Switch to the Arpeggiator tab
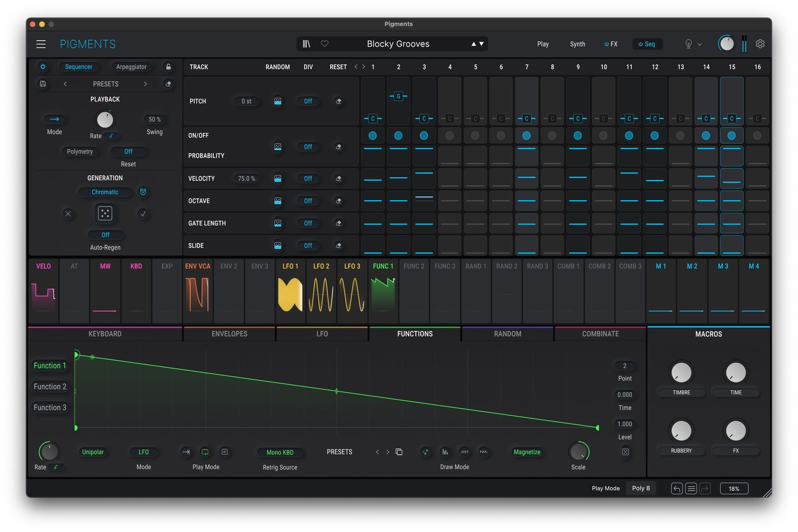The height and width of the screenshot is (532, 798). 131,66
